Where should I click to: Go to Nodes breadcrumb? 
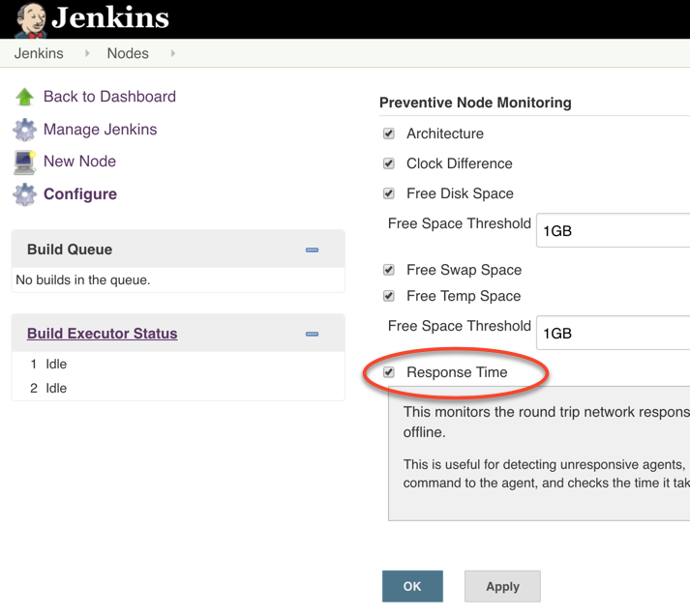point(128,53)
